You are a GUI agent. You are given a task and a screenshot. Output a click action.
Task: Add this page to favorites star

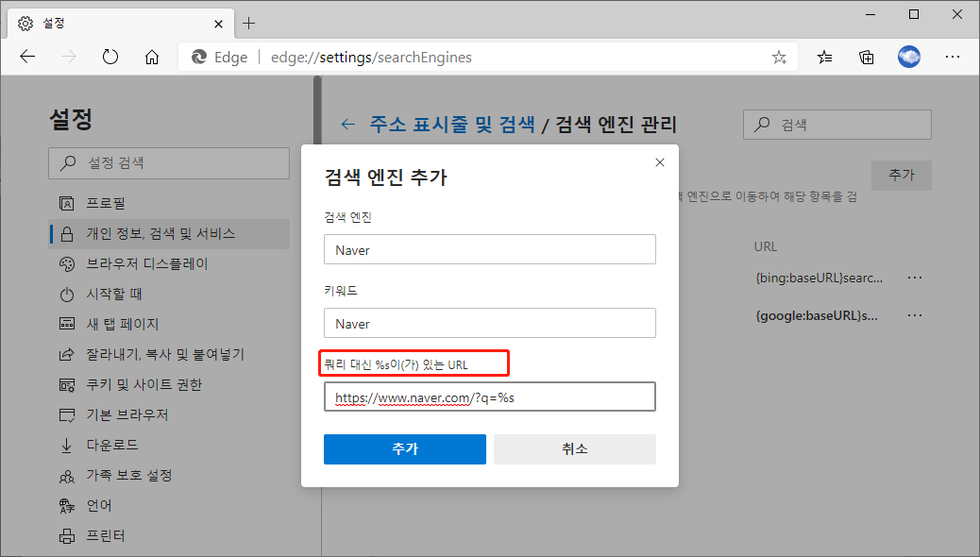[779, 58]
